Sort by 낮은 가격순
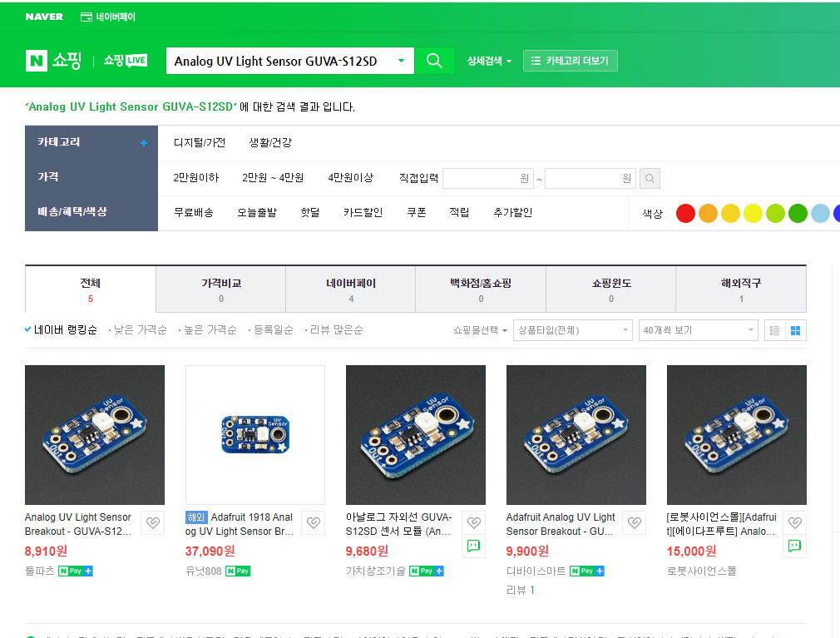This screenshot has height=638, width=840. [138, 330]
